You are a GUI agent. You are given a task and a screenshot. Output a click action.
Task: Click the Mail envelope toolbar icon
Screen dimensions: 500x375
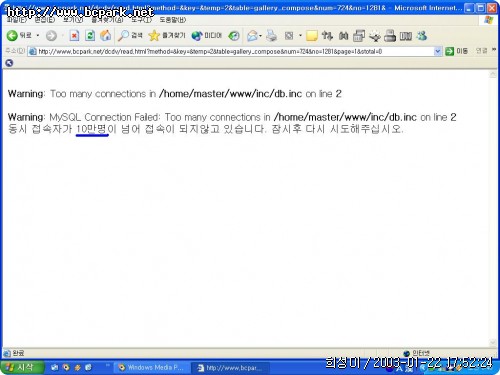tap(253, 36)
